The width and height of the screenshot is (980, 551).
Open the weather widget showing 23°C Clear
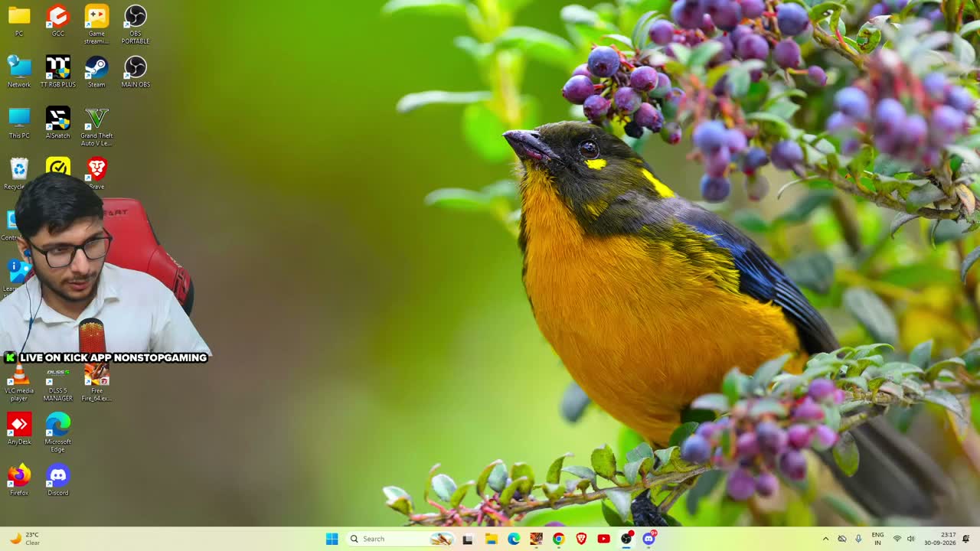click(x=24, y=539)
